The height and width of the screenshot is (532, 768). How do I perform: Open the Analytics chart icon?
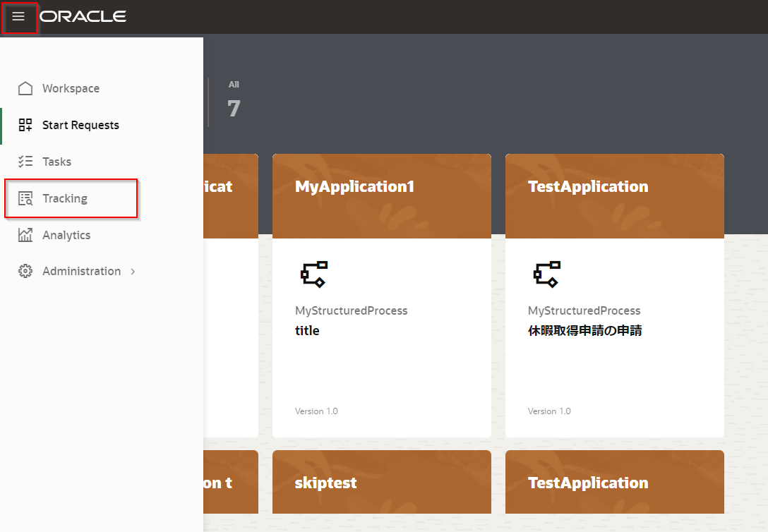coord(25,235)
